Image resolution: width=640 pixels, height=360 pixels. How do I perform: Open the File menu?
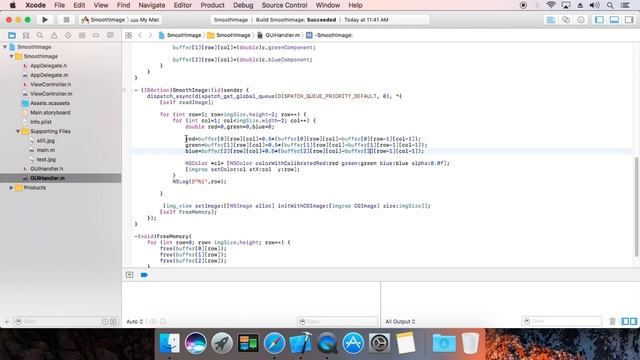pos(60,5)
